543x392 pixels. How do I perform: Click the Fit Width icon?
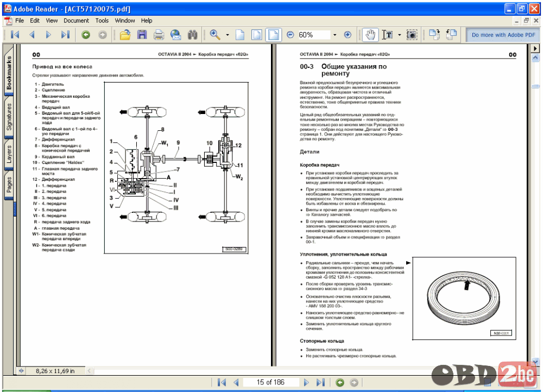(x=274, y=35)
